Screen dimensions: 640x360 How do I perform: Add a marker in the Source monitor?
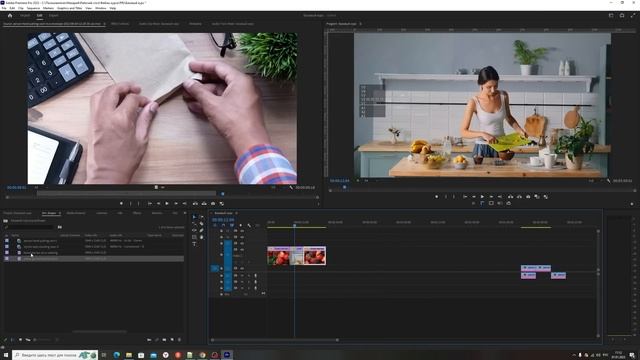pyautogui.click(x=121, y=203)
